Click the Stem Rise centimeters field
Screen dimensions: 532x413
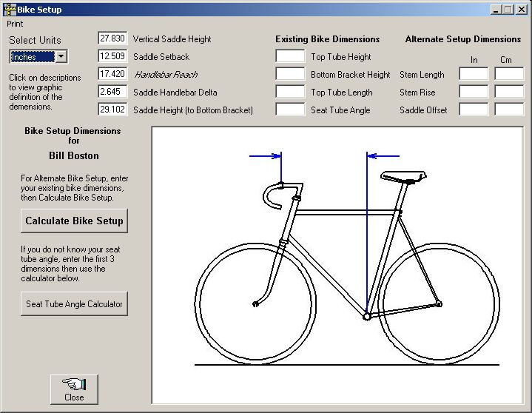509,91
